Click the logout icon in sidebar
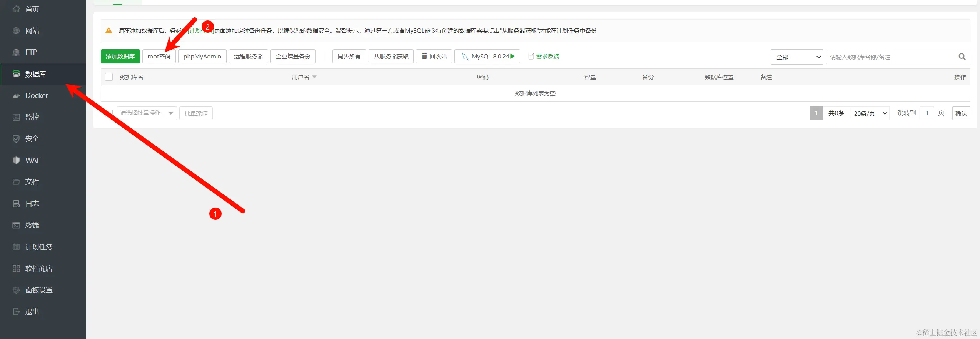 pyautogui.click(x=16, y=312)
